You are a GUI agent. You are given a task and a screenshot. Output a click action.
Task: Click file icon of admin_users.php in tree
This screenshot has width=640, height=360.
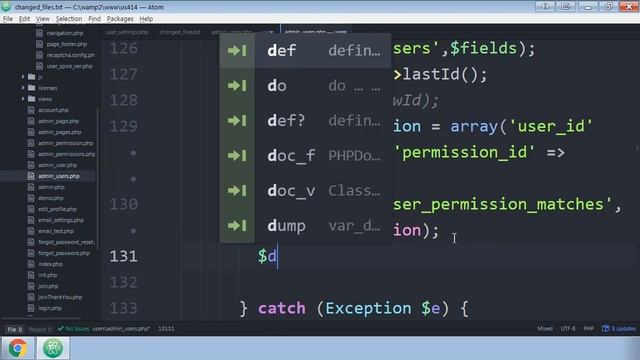(31, 176)
